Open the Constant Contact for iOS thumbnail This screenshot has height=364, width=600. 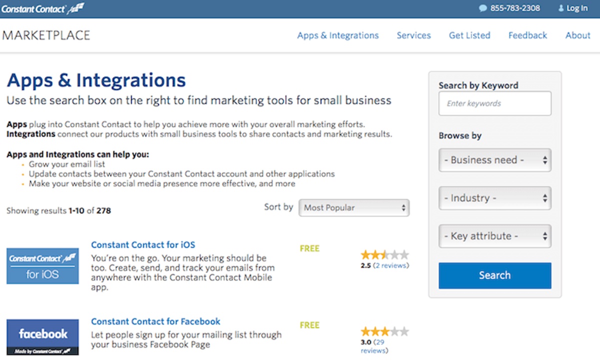(42, 266)
